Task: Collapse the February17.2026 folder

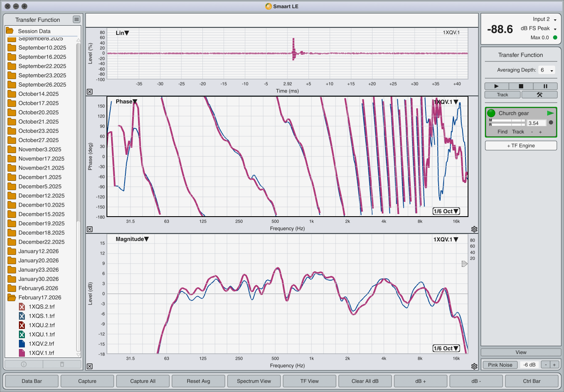Action: point(12,297)
